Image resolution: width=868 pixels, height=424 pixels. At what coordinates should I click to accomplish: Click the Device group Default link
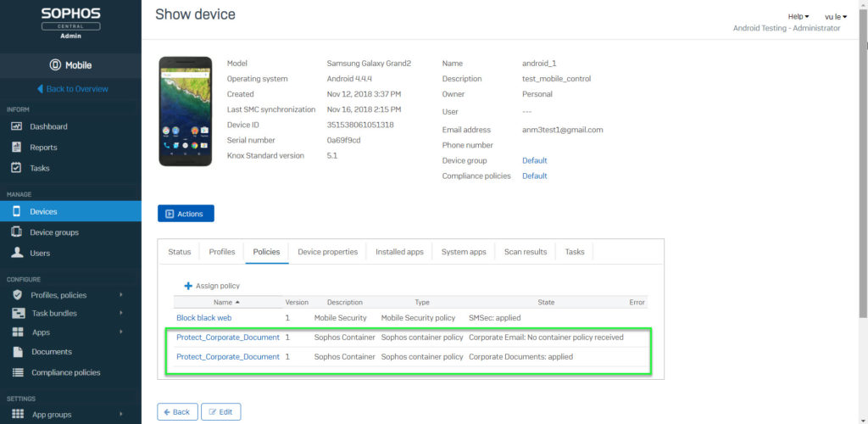[534, 160]
